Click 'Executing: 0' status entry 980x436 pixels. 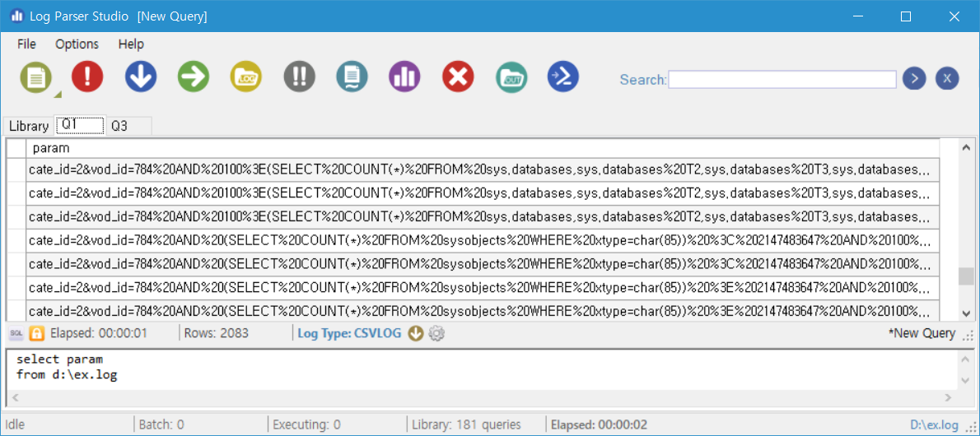click(x=307, y=425)
